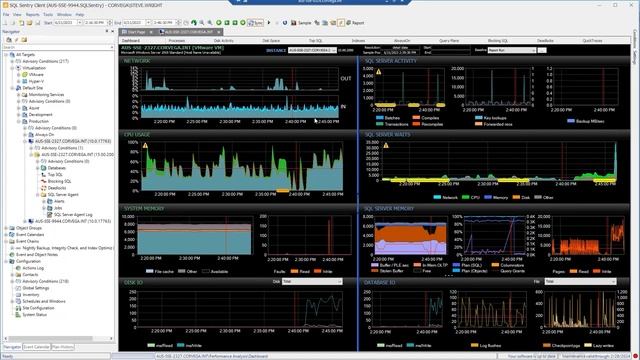Expand AUS-SSE-9944.CORVEGA.INT server node
640x360 pixels.
(25, 221)
